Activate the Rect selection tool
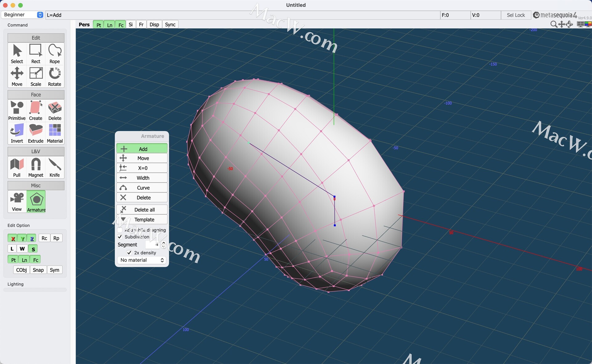This screenshot has height=364, width=592. click(x=36, y=54)
